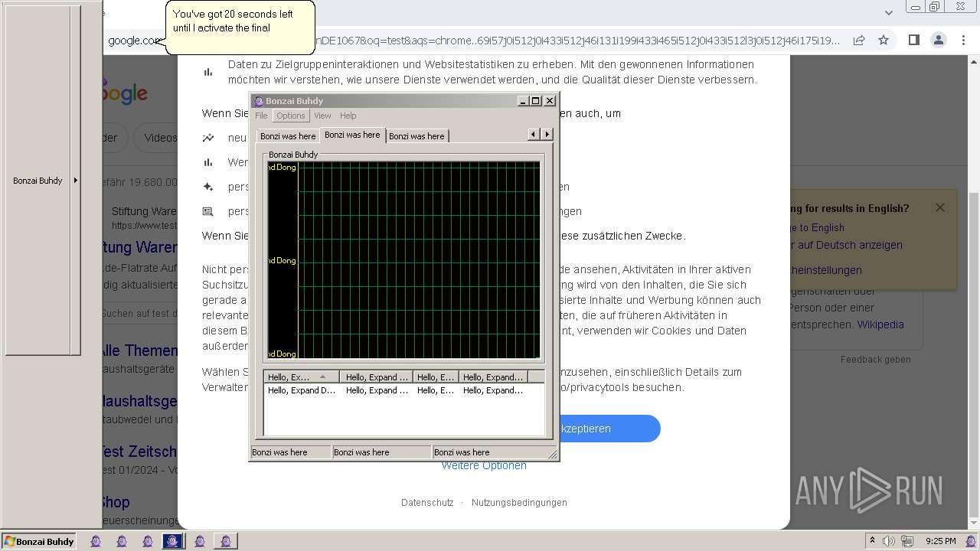The height and width of the screenshot is (551, 980).
Task: Click the Bonzi speech balloon
Action: point(240,28)
